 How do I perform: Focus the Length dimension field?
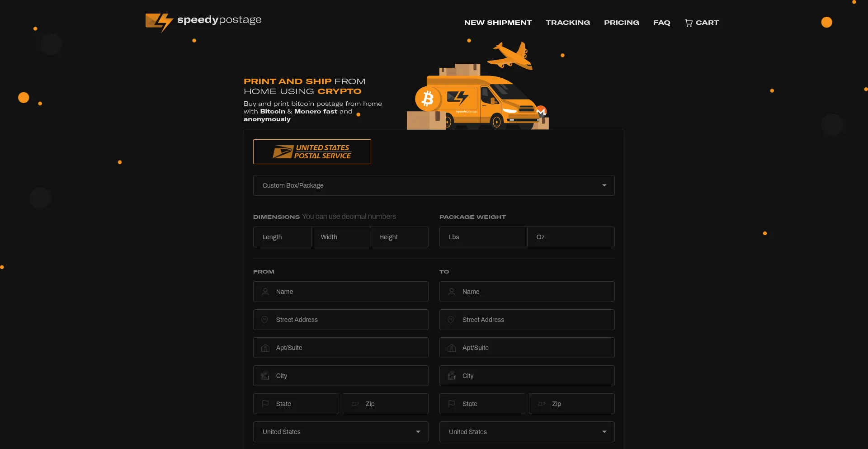tap(283, 237)
